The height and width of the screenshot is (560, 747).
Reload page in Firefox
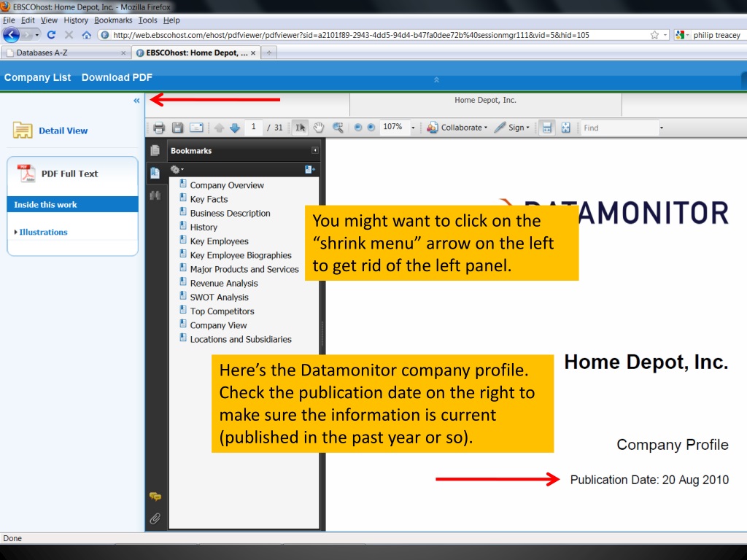click(52, 35)
